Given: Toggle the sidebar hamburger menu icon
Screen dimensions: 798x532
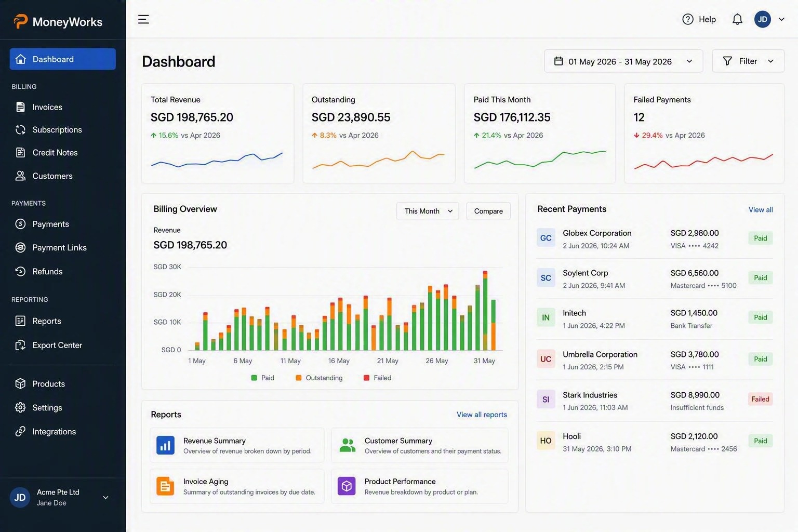Looking at the screenshot, I should click(143, 19).
